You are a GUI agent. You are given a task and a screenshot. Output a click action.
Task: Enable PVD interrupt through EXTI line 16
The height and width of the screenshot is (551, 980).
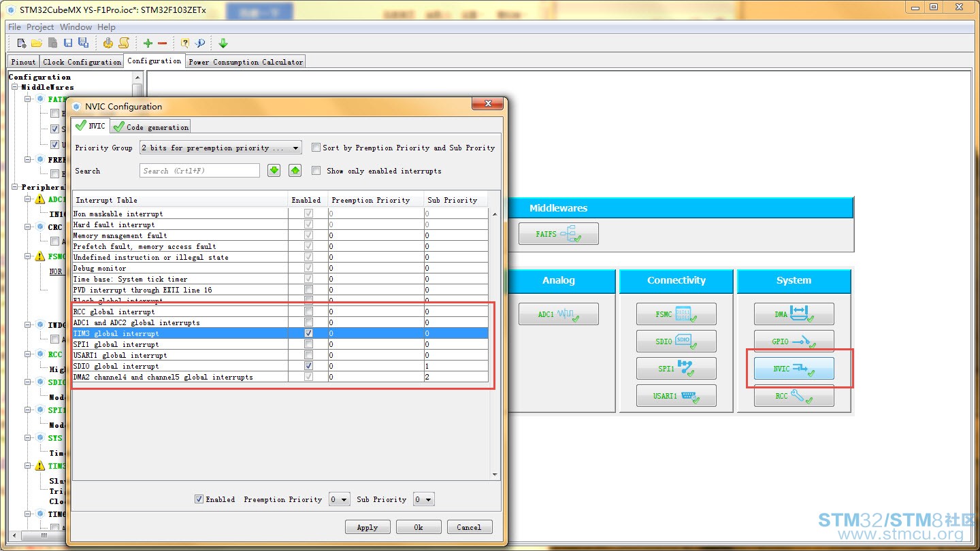tap(309, 290)
